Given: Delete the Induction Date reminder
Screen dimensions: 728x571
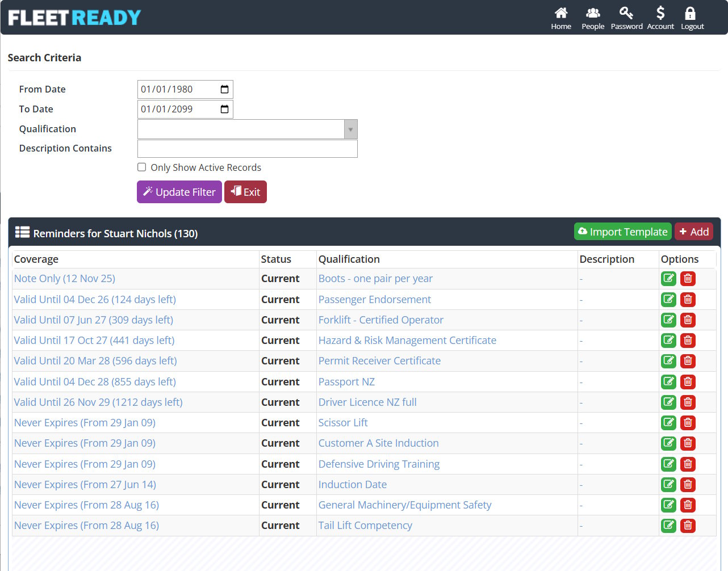Looking at the screenshot, I should click(x=688, y=484).
